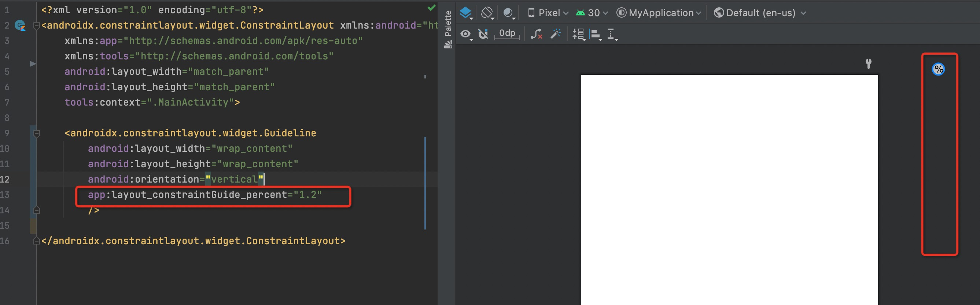The width and height of the screenshot is (980, 305).
Task: Open the Select Design Surface layers dropdown
Action: coord(466,13)
